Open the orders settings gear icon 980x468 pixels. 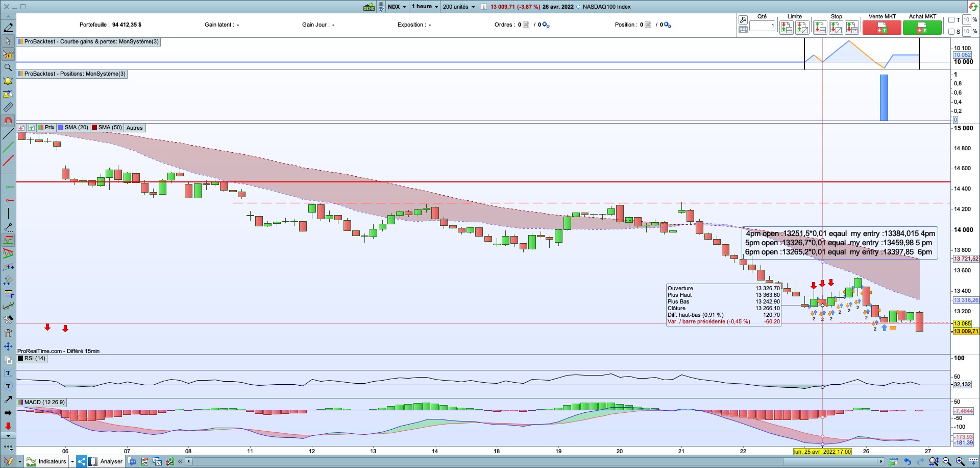tap(546, 25)
